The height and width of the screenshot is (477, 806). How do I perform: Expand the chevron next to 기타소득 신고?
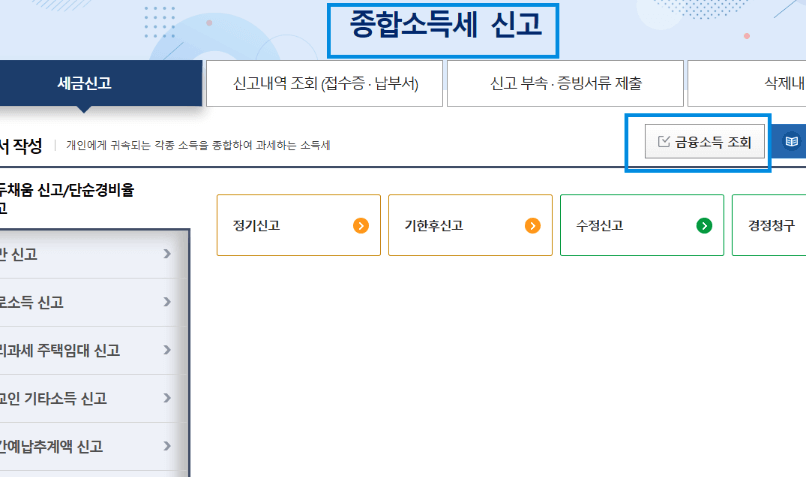pos(167,398)
